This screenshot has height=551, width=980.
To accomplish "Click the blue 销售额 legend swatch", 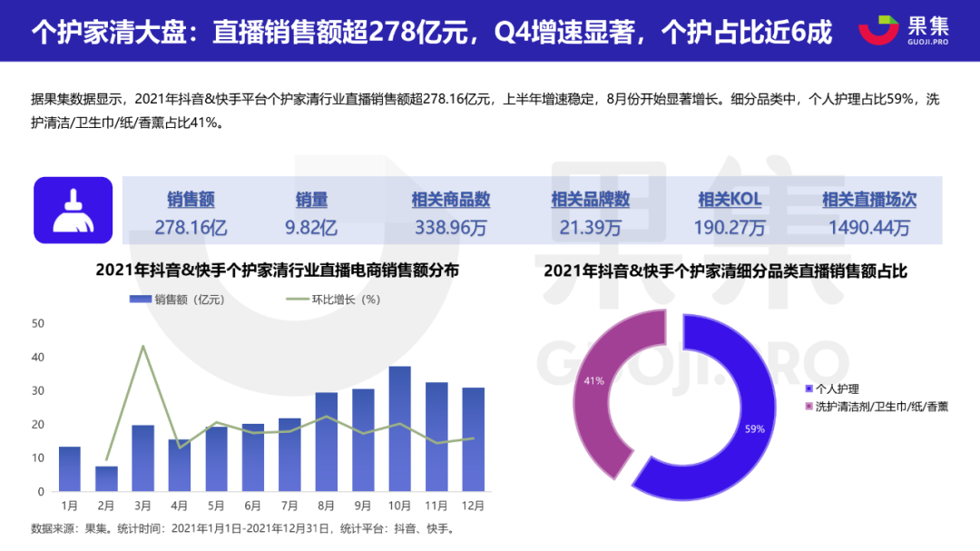I will [x=141, y=299].
